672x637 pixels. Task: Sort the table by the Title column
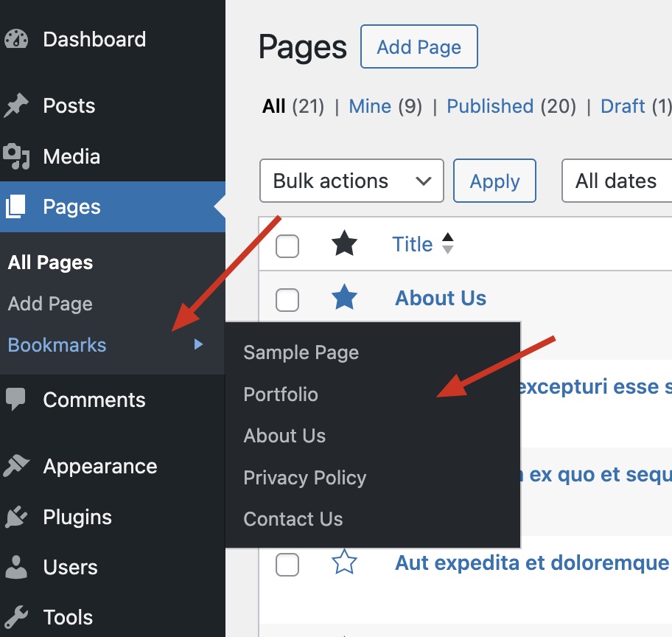tap(413, 244)
